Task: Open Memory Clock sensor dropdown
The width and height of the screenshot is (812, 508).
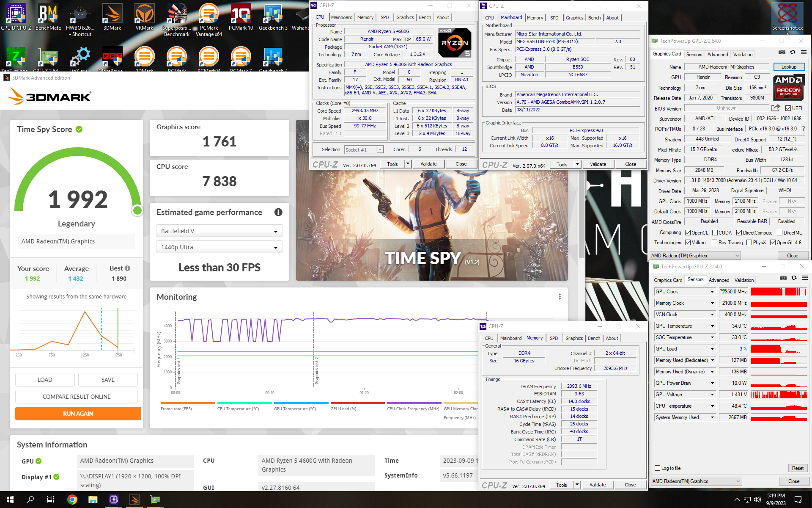Action: click(712, 303)
